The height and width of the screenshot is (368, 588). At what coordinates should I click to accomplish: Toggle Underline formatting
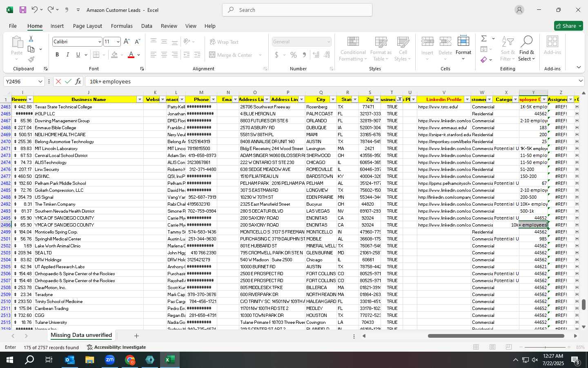pos(78,55)
